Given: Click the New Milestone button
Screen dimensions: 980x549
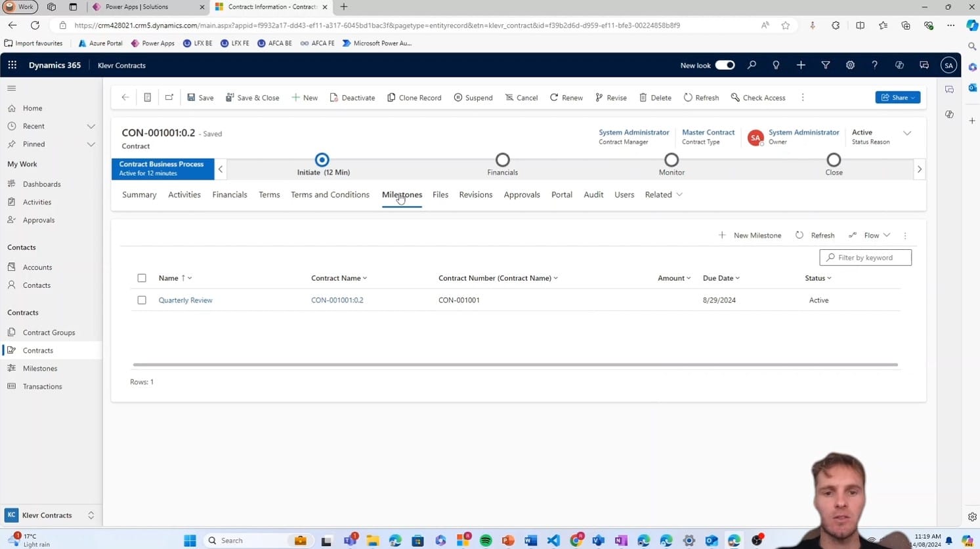Looking at the screenshot, I should 750,235.
